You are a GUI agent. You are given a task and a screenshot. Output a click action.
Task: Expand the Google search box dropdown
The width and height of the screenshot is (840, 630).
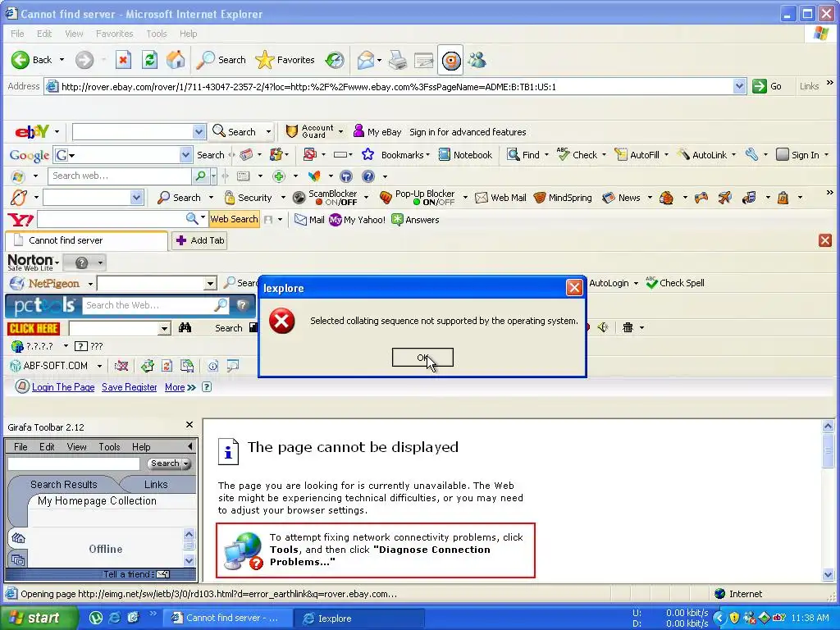[x=185, y=155]
